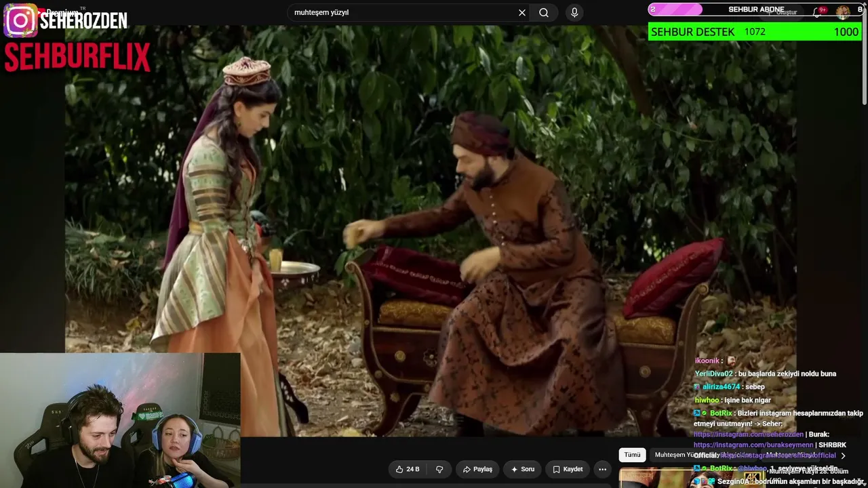Show more filter chips with right chevron
Image resolution: width=868 pixels, height=488 pixels.
843,455
